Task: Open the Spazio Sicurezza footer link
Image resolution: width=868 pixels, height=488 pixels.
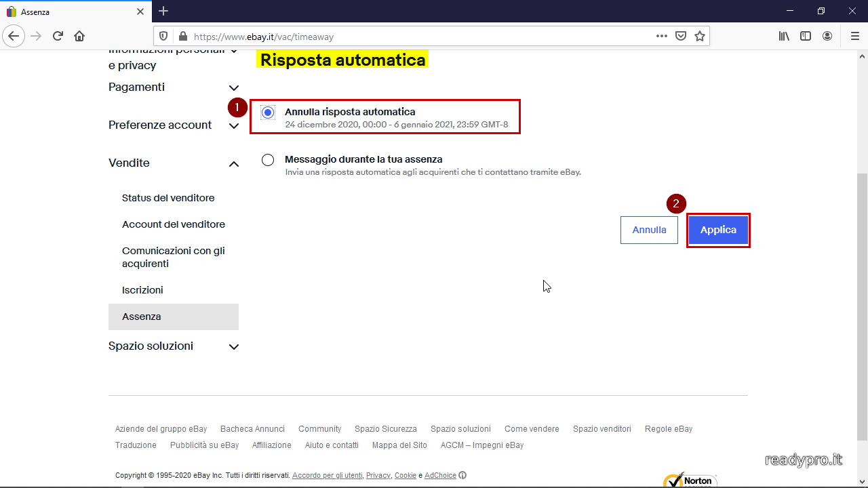Action: [x=386, y=429]
